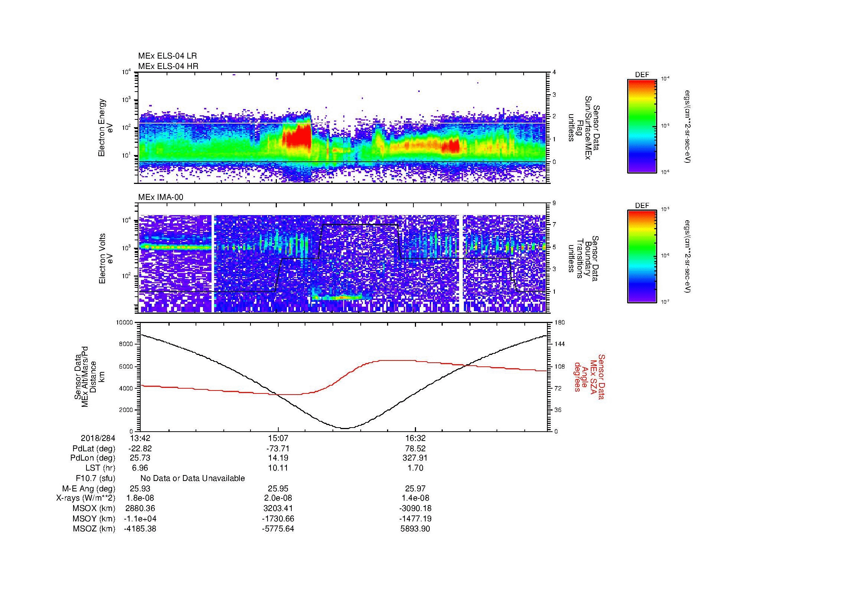Select the 'MSOX (km)' row label
Image resolution: width=868 pixels, height=613 pixels.
[x=94, y=509]
